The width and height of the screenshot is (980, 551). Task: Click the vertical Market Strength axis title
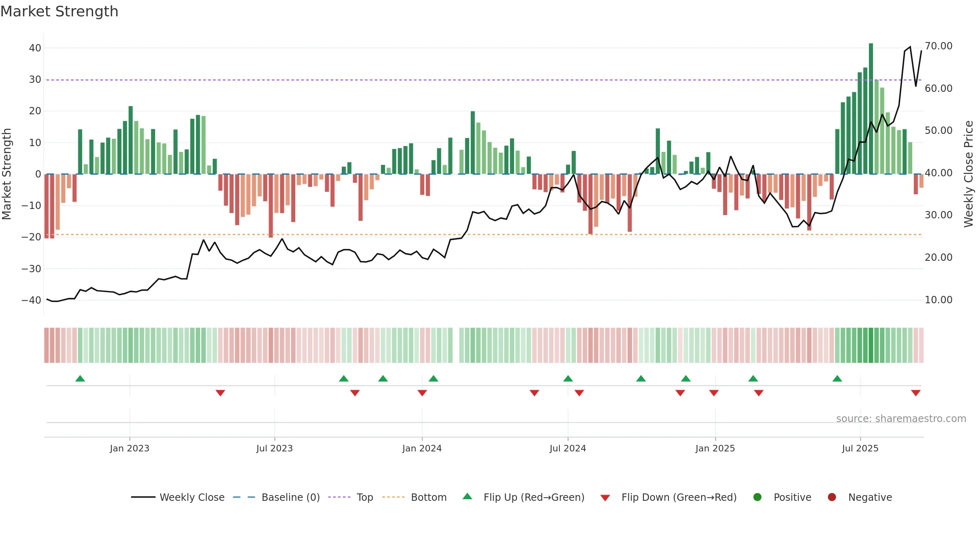(7, 174)
